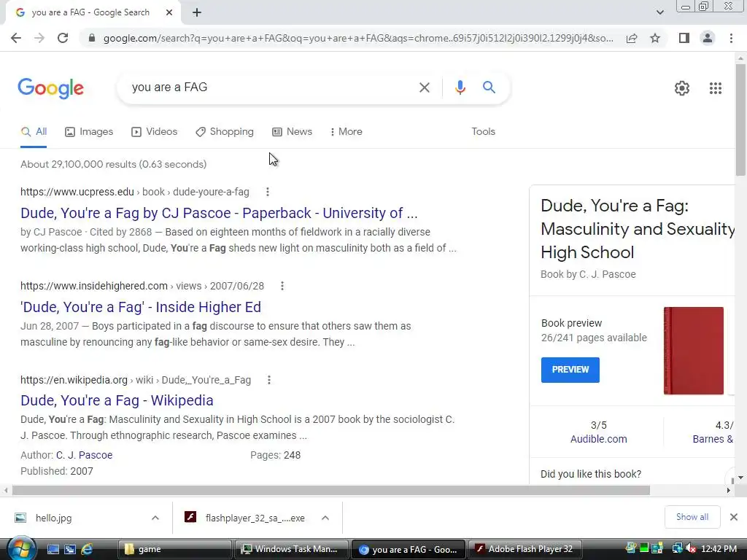
Task: Close the Google Search tab
Action: pos(169,12)
